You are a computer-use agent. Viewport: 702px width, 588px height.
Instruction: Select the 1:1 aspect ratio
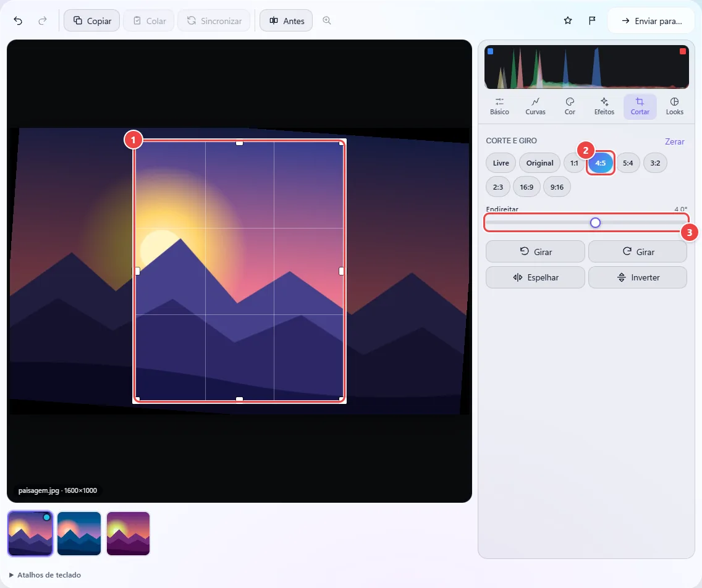coord(574,163)
